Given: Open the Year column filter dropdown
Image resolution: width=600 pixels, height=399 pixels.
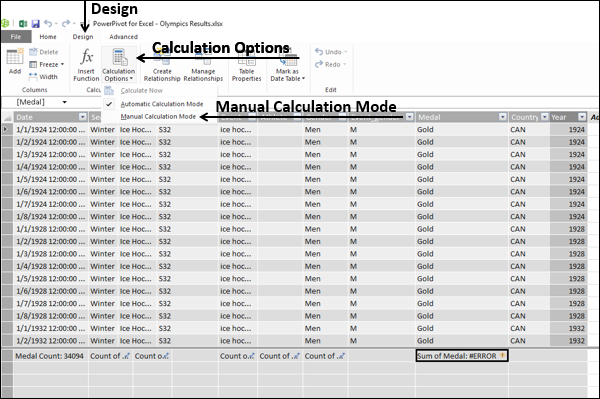Looking at the screenshot, I should coord(582,117).
